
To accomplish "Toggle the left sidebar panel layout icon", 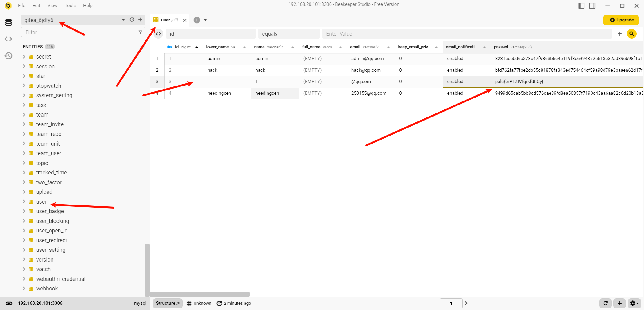I will tap(581, 6).
